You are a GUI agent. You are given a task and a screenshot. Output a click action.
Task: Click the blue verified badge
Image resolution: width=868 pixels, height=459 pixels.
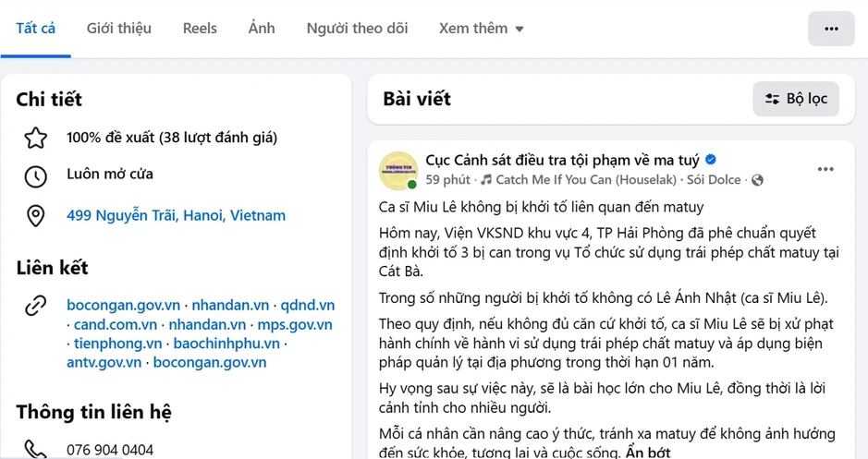click(711, 160)
